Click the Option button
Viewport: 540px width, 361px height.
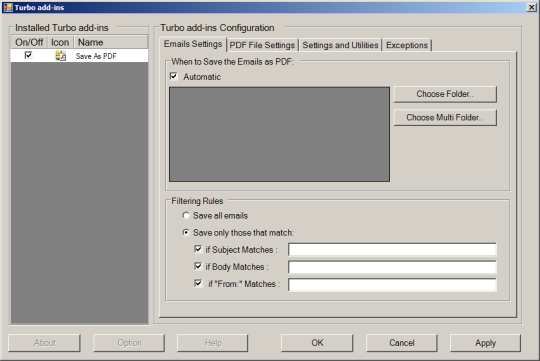[129, 343]
